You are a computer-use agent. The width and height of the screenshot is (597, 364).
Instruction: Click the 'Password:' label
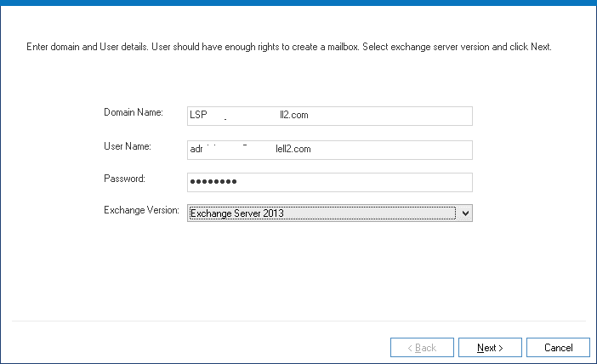point(124,179)
